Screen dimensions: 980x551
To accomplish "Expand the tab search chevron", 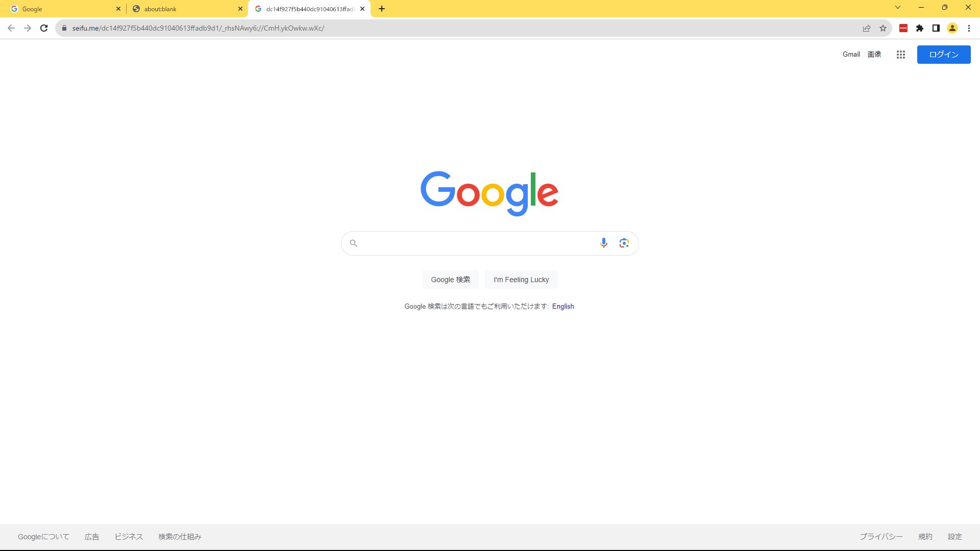I will pyautogui.click(x=898, y=7).
